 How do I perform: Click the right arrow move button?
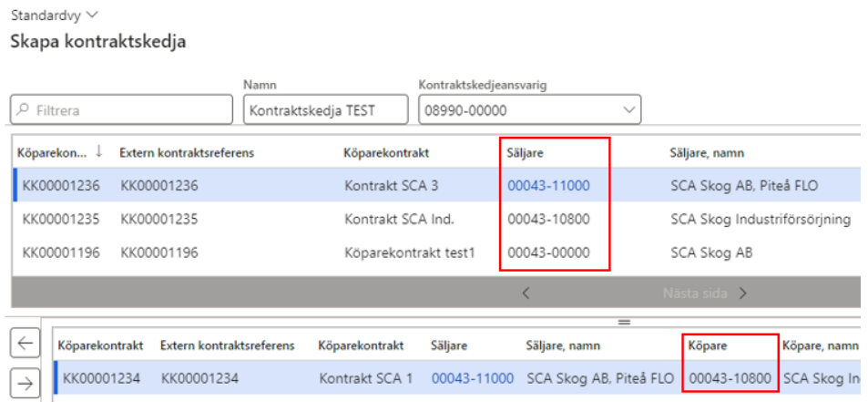click(x=23, y=383)
